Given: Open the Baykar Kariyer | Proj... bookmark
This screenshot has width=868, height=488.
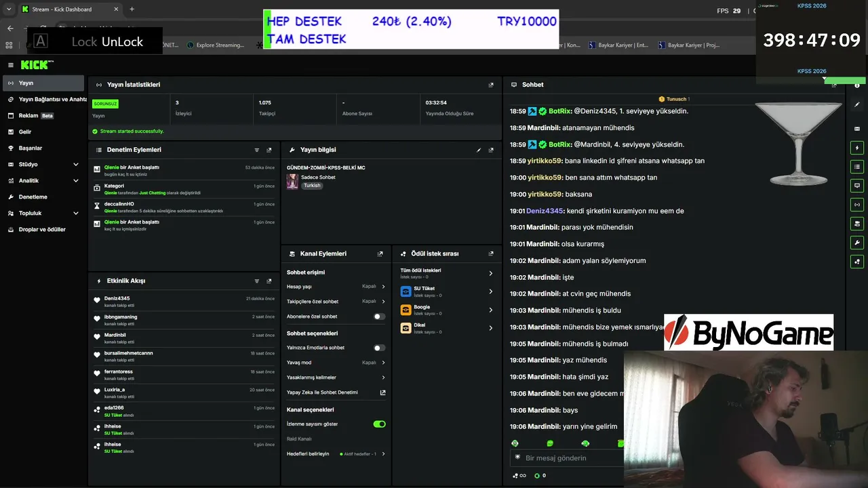Looking at the screenshot, I should 689,45.
